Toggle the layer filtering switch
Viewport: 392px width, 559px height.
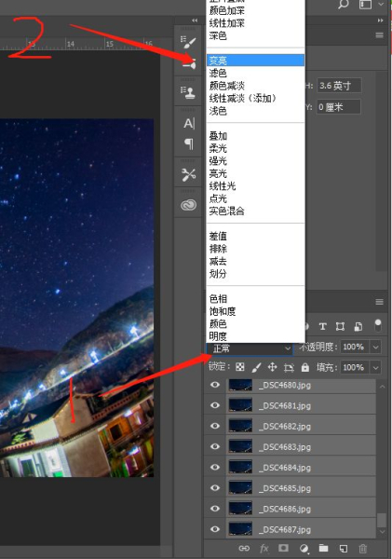[x=378, y=325]
